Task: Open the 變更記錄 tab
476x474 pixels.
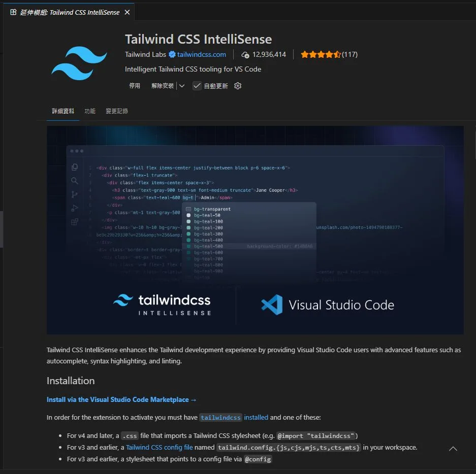Action: point(117,111)
